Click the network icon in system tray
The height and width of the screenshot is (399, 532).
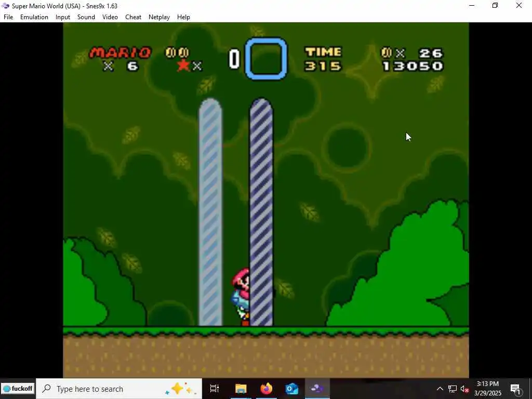453,389
